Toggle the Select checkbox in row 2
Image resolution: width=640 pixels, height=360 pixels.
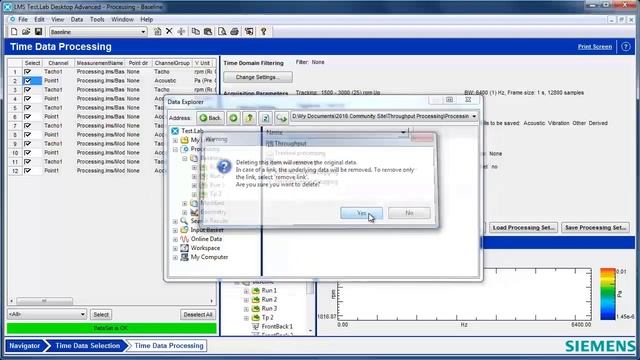click(x=28, y=81)
